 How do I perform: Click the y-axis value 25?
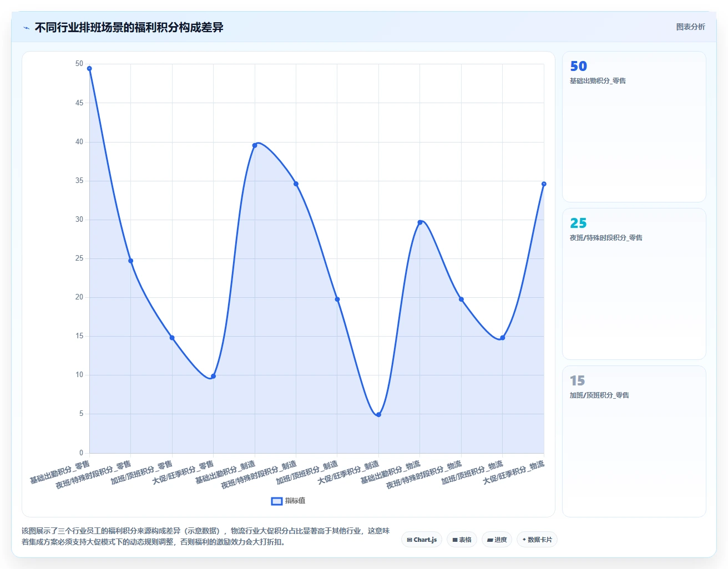[x=79, y=258]
